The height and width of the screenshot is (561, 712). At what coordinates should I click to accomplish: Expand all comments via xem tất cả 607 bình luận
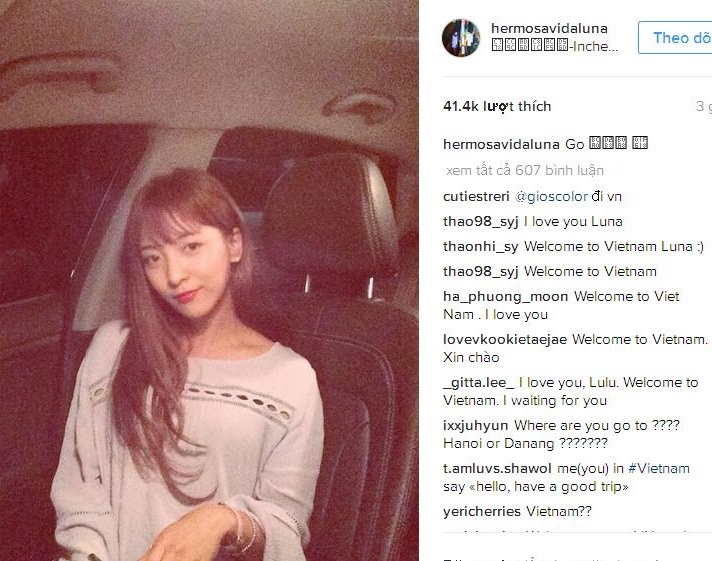pyautogui.click(x=525, y=170)
